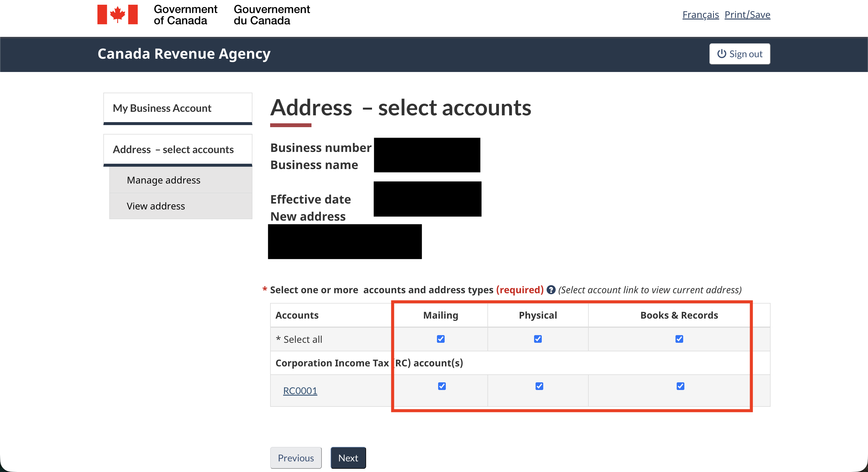Click the Effective date label
The width and height of the screenshot is (868, 472).
[310, 199]
